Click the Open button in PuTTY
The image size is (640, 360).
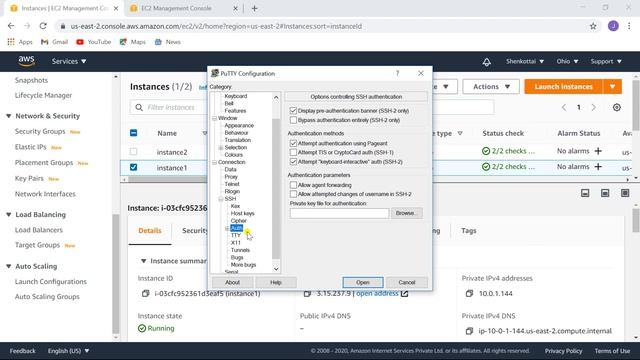tap(363, 282)
